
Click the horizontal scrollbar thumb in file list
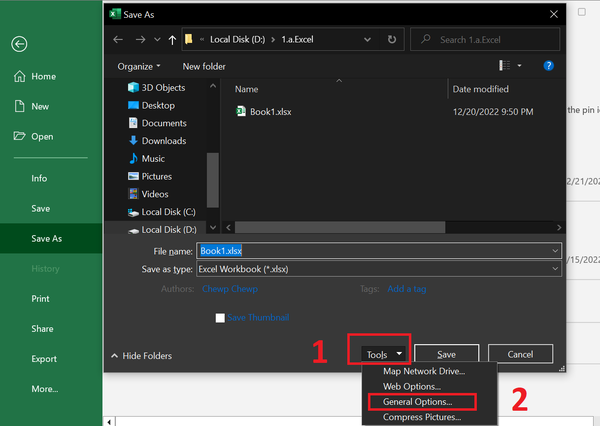coord(340,227)
